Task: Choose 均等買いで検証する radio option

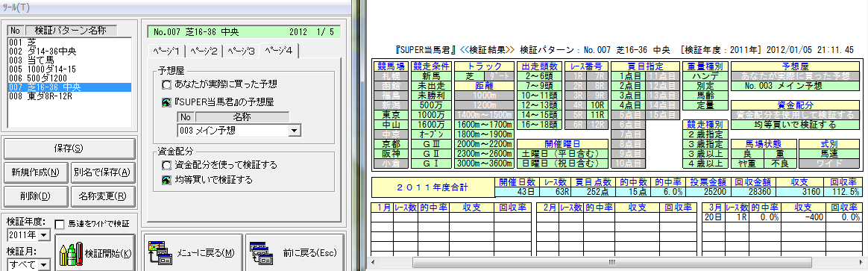Action: click(207, 180)
